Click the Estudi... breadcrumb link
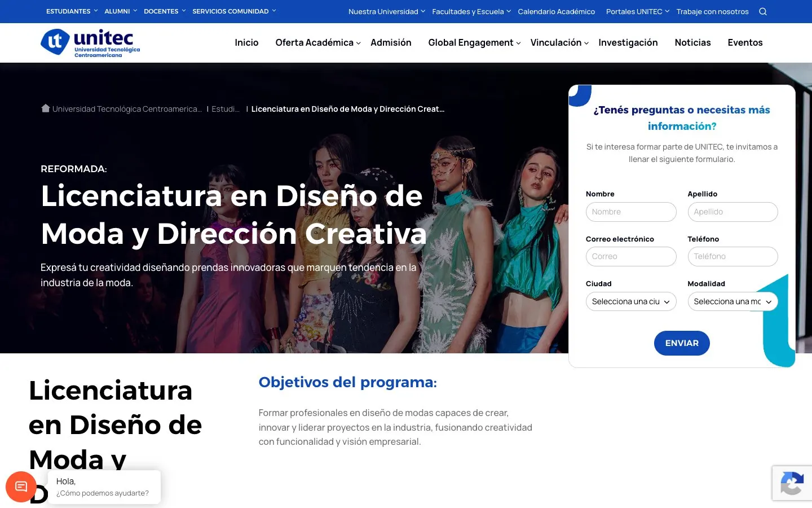This screenshot has height=508, width=812. click(x=226, y=109)
